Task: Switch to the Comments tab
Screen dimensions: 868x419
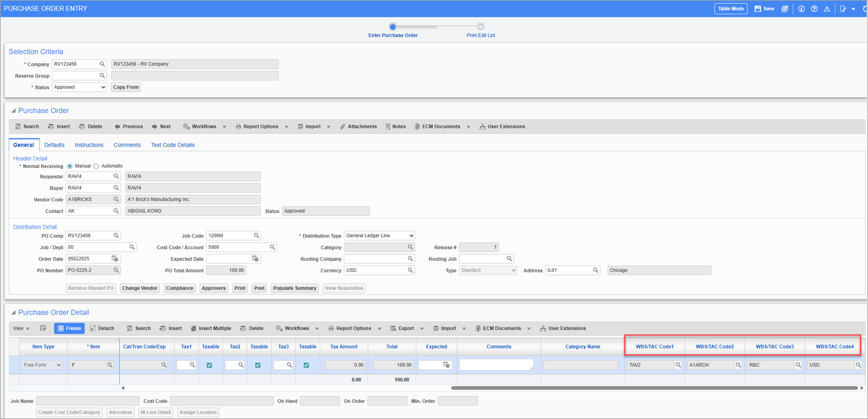Action: pos(127,145)
